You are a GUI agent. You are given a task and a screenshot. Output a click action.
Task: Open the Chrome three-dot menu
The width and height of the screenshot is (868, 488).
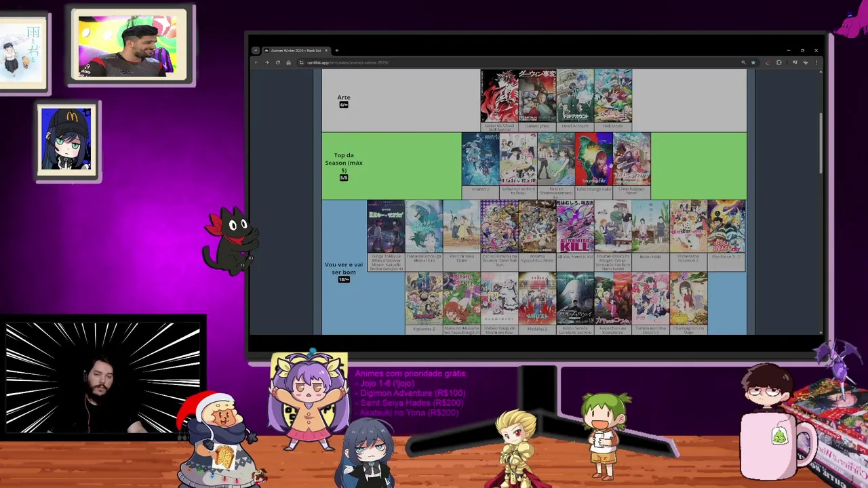816,62
